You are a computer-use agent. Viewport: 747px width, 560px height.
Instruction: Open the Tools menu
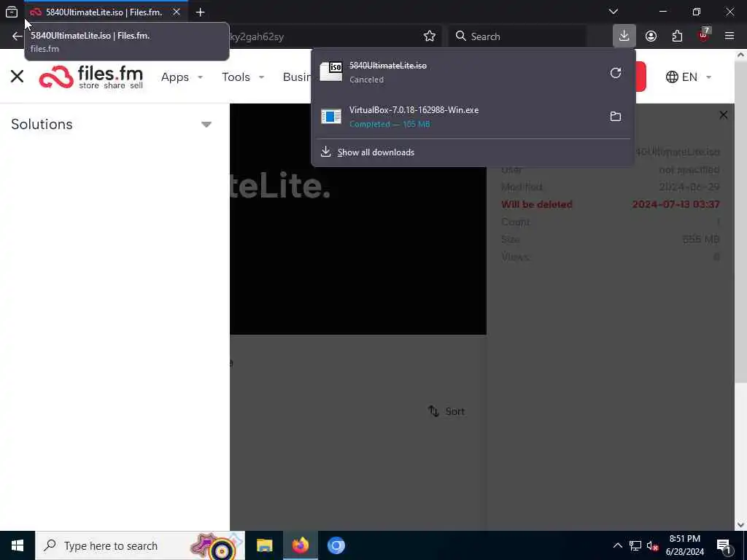click(x=243, y=77)
